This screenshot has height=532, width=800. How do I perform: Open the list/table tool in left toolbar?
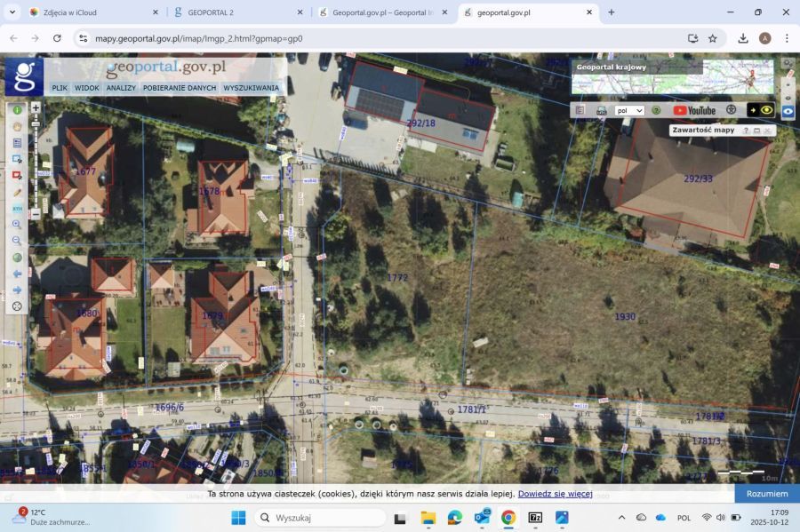17,143
